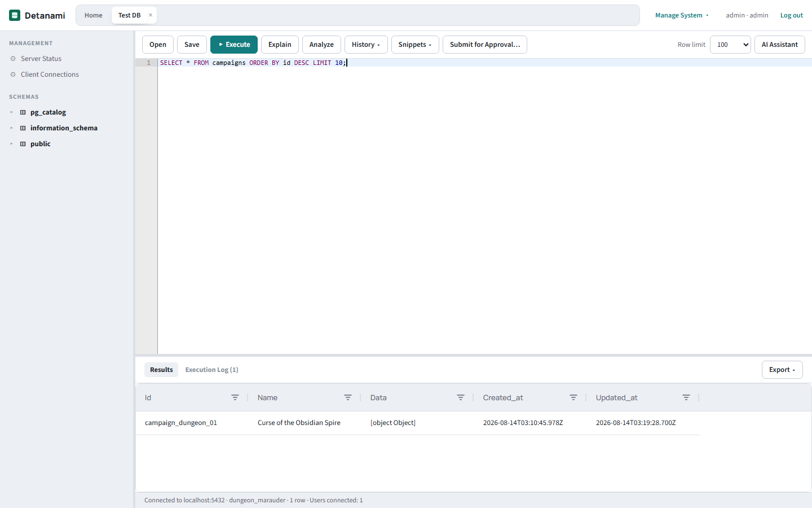Screen dimensions: 812x508
Task: Click the Explain button
Action: (x=280, y=45)
